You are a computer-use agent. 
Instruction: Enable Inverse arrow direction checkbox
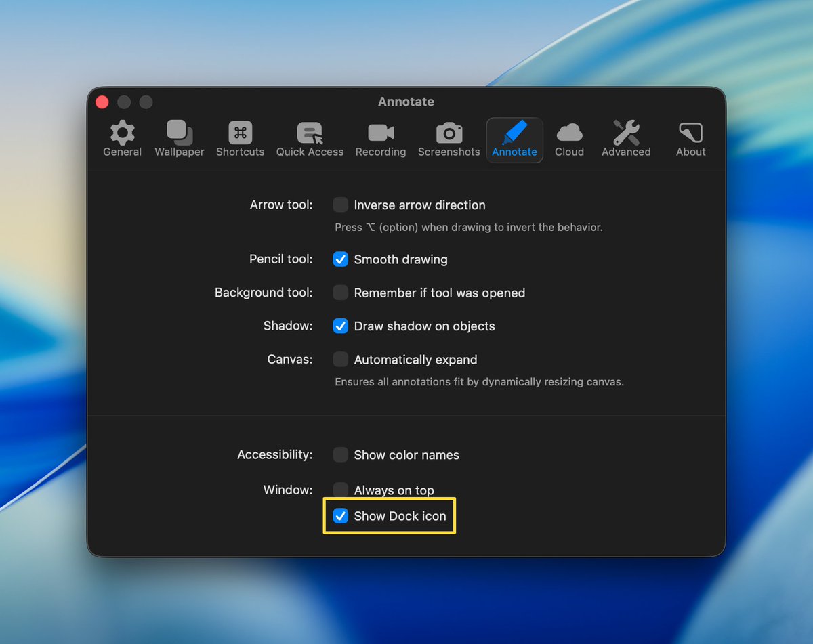pyautogui.click(x=341, y=205)
